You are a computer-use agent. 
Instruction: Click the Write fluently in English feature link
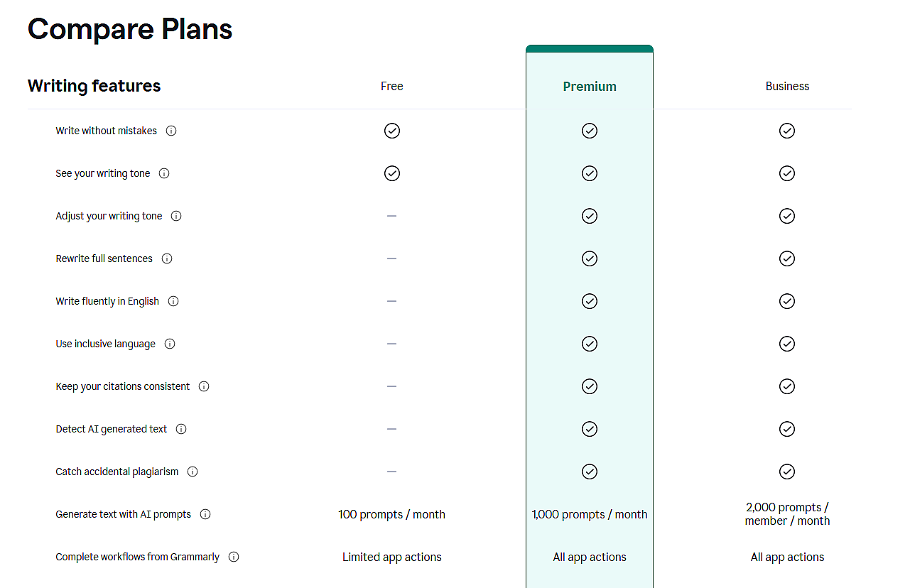click(x=107, y=301)
